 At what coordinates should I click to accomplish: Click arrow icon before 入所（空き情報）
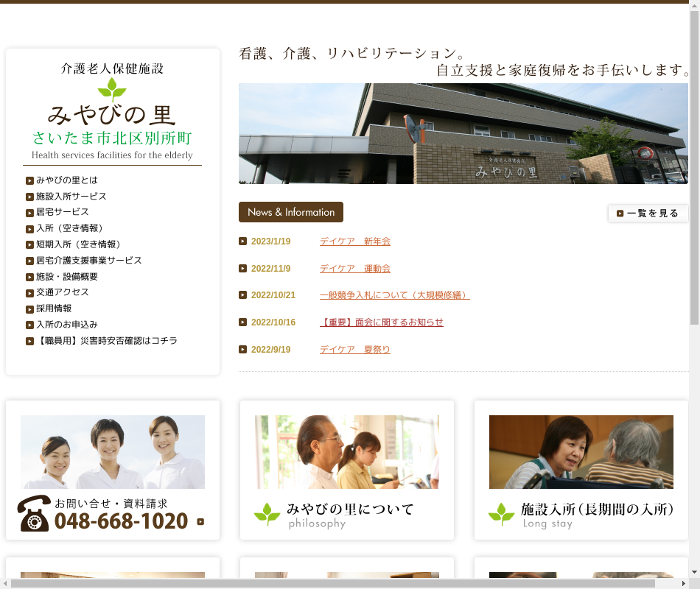click(x=30, y=229)
